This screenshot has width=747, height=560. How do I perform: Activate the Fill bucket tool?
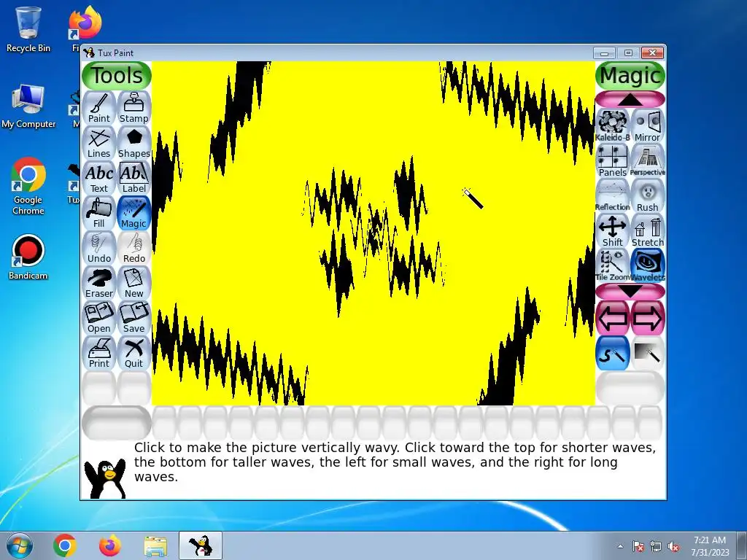tap(99, 213)
